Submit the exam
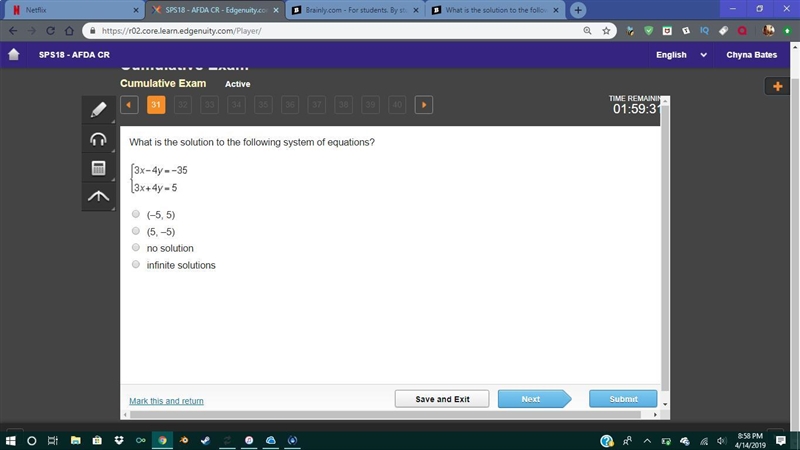Viewport: 800px width, 450px height. coord(623,399)
